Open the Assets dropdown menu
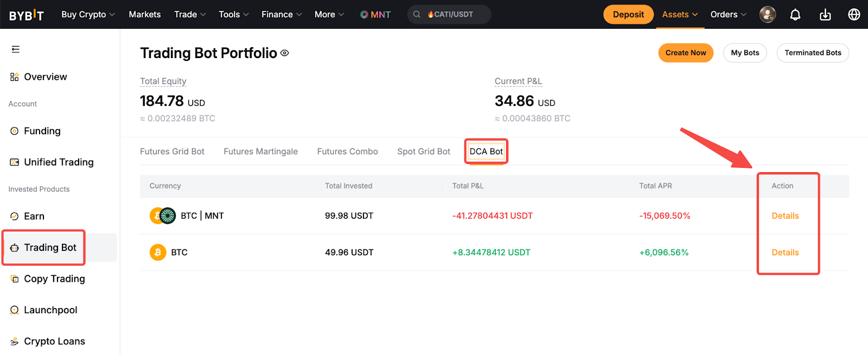Viewport: 868px width, 354px height. [x=680, y=15]
